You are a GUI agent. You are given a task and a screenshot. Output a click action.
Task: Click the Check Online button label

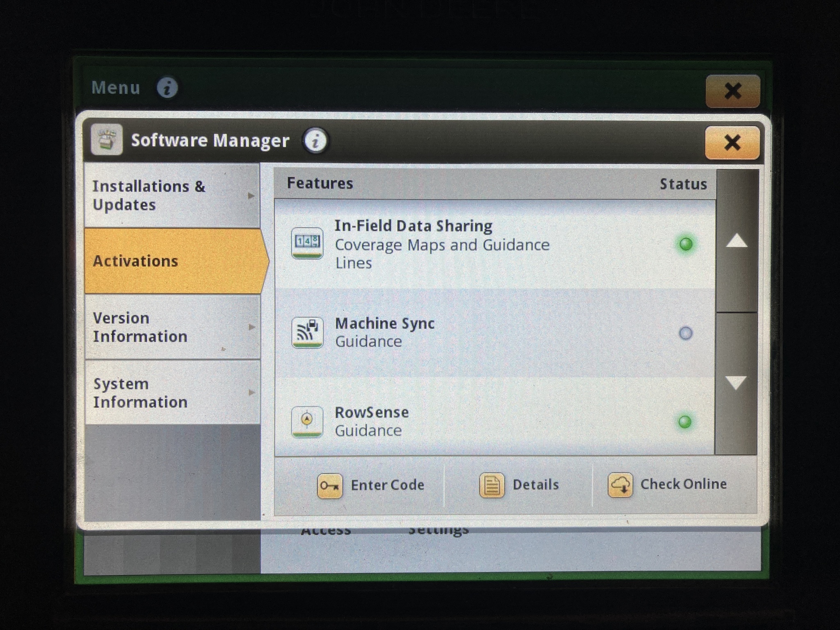click(x=684, y=484)
